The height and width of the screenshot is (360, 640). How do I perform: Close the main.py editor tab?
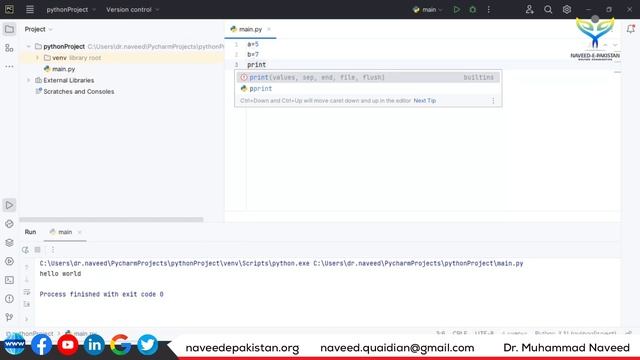269,29
